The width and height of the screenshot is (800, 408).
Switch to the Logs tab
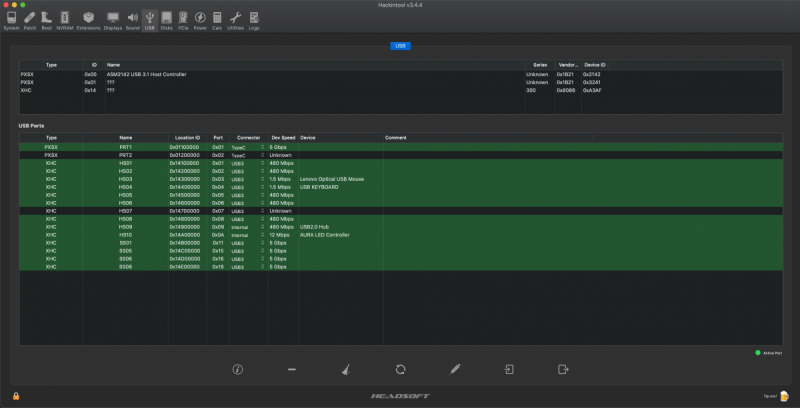click(x=254, y=20)
